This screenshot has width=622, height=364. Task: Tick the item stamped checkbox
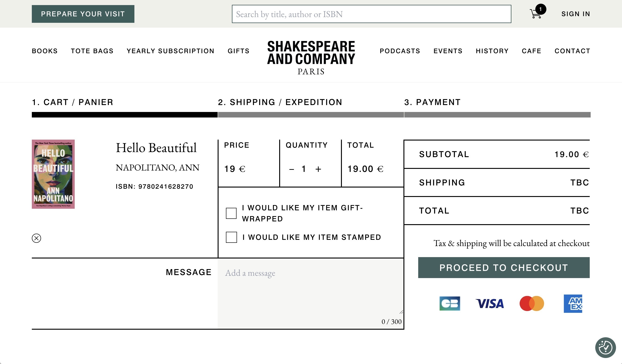click(231, 237)
